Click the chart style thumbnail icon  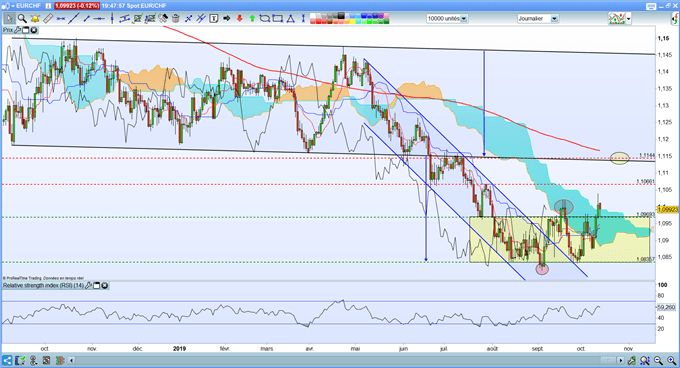point(617,18)
